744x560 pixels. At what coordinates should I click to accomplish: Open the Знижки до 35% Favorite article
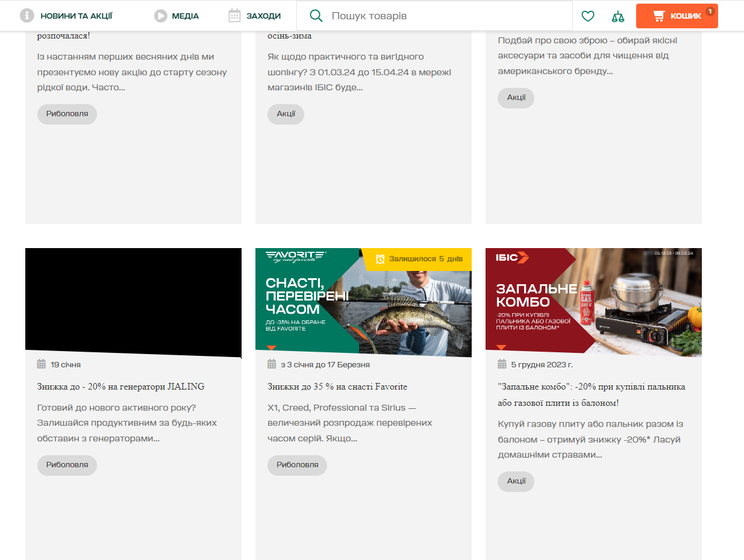(x=337, y=387)
